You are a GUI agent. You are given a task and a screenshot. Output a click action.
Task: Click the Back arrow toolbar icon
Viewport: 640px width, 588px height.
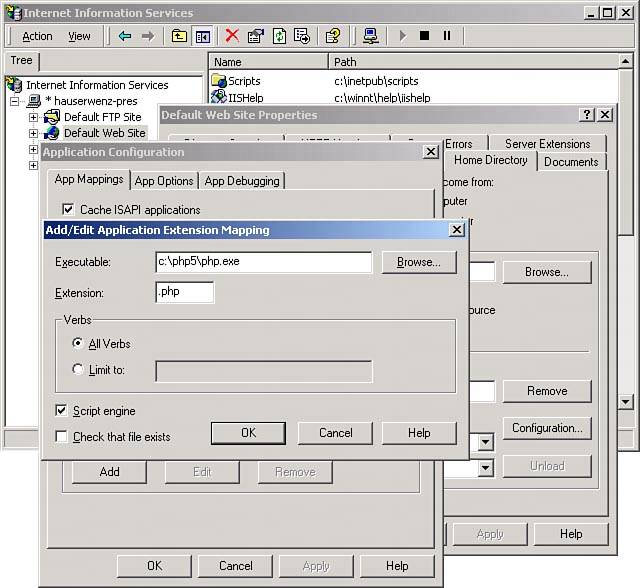tap(125, 36)
